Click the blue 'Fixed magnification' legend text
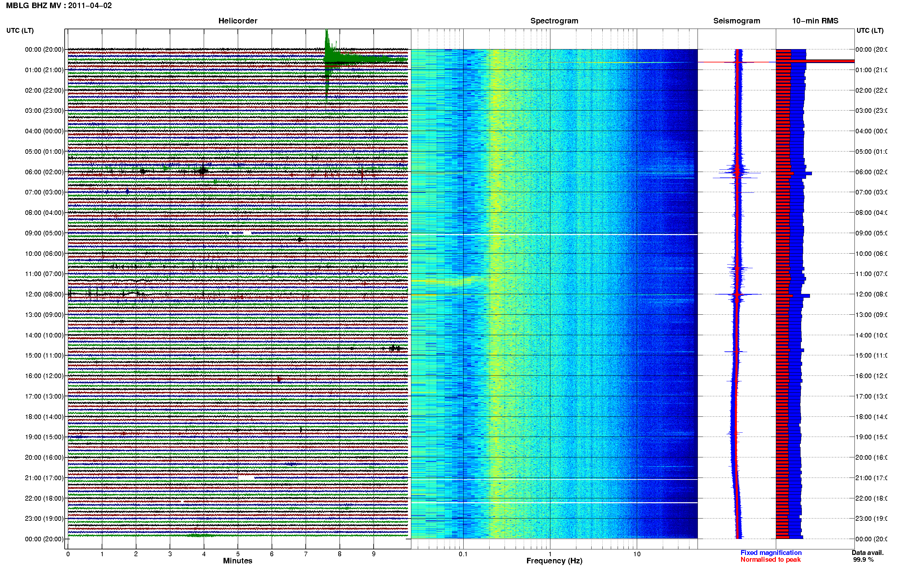Screen dimensions: 924x578 (x=771, y=553)
